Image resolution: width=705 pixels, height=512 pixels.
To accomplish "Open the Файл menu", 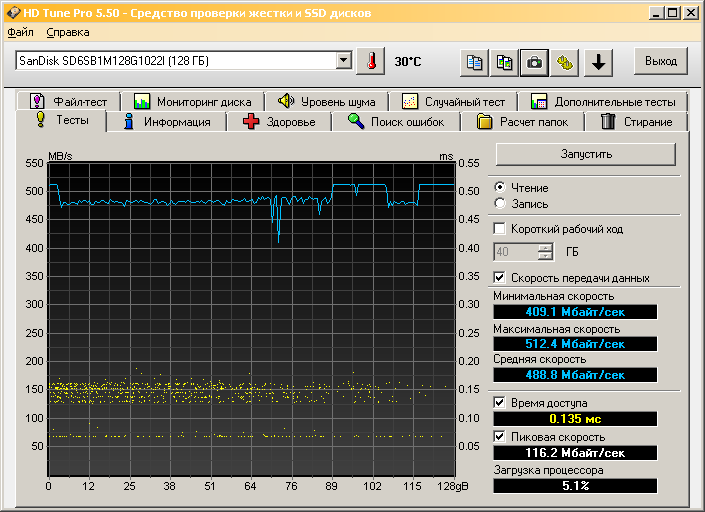I will pos(20,33).
